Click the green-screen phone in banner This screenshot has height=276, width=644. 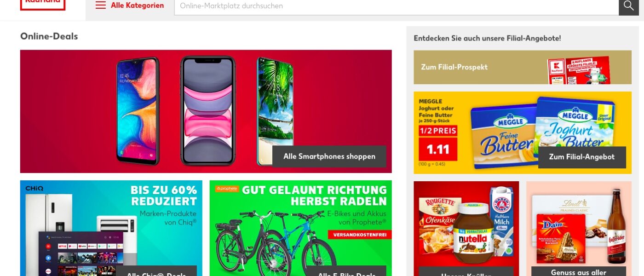tap(275, 111)
